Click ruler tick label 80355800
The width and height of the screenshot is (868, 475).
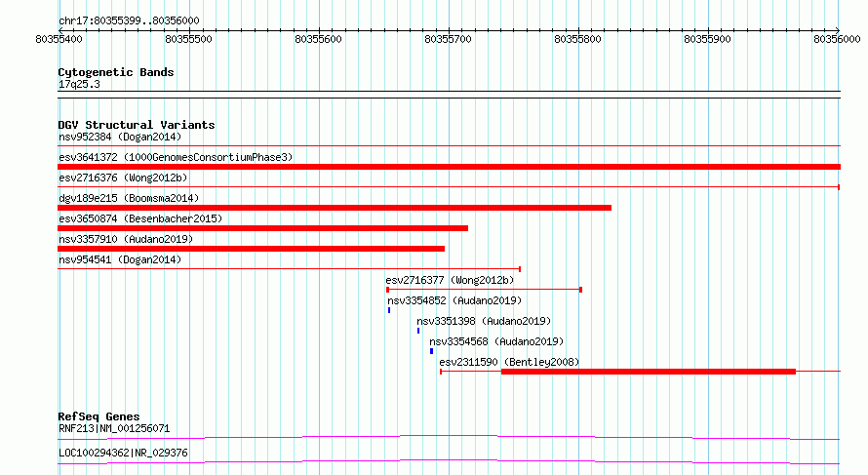coord(577,39)
